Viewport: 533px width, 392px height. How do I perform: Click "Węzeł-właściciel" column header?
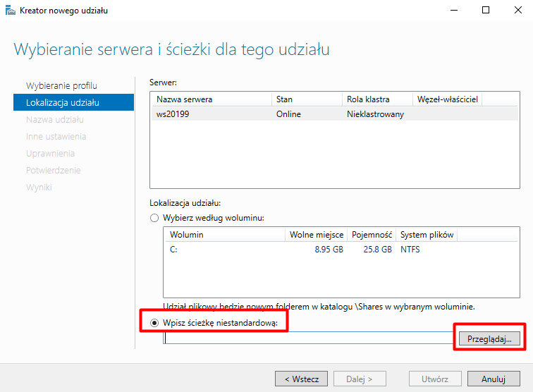point(448,99)
